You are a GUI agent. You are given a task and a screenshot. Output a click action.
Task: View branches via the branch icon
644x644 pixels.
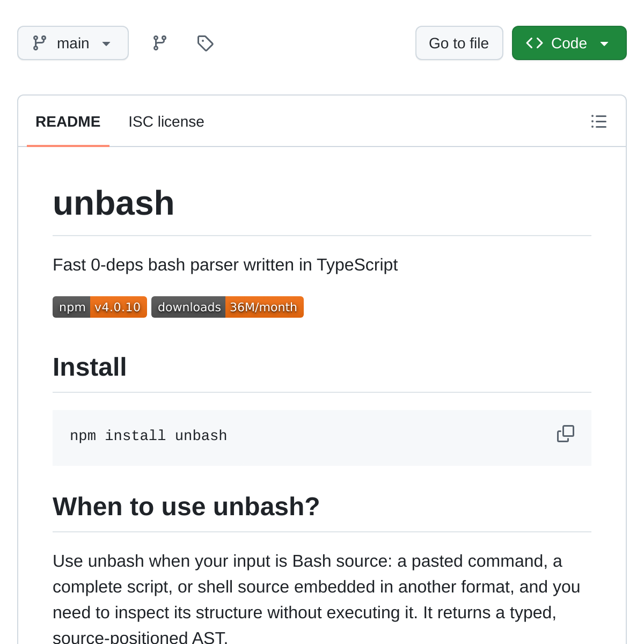[x=160, y=43]
